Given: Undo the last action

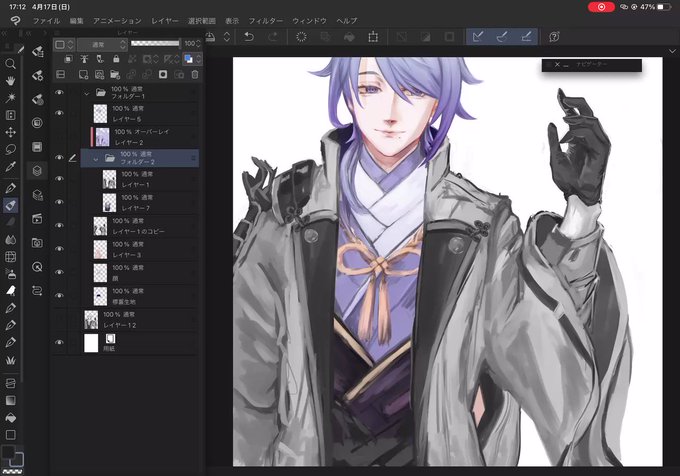Looking at the screenshot, I should (249, 37).
